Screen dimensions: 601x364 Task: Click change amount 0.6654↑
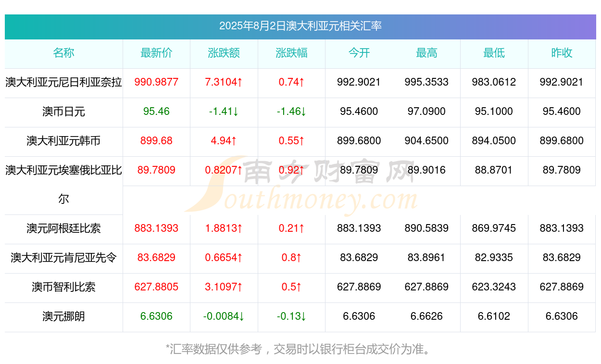pos(224,258)
